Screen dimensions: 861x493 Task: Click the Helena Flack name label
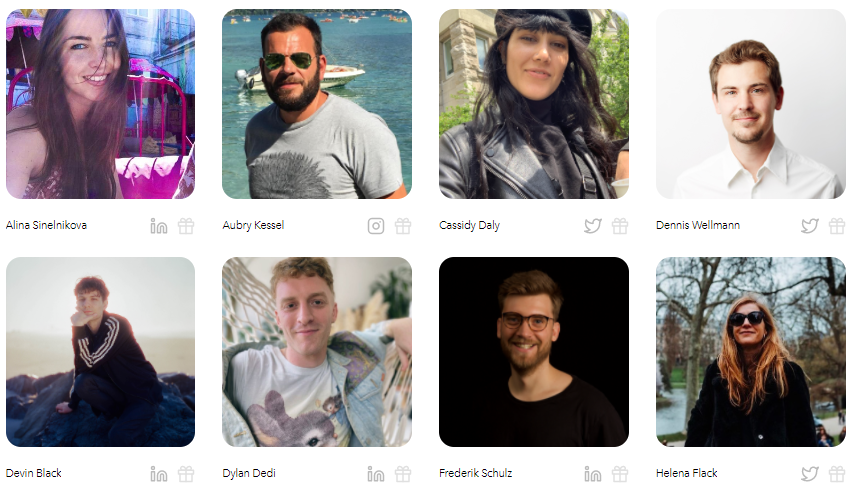(686, 473)
